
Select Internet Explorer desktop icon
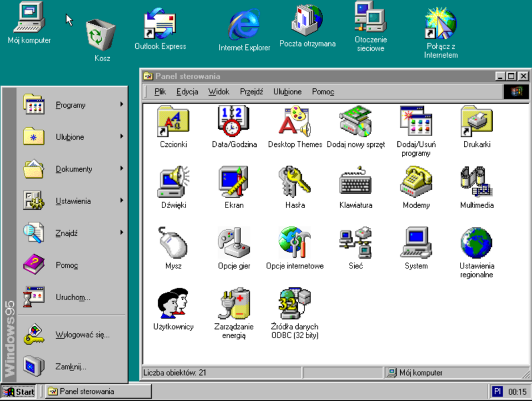pyautogui.click(x=244, y=24)
